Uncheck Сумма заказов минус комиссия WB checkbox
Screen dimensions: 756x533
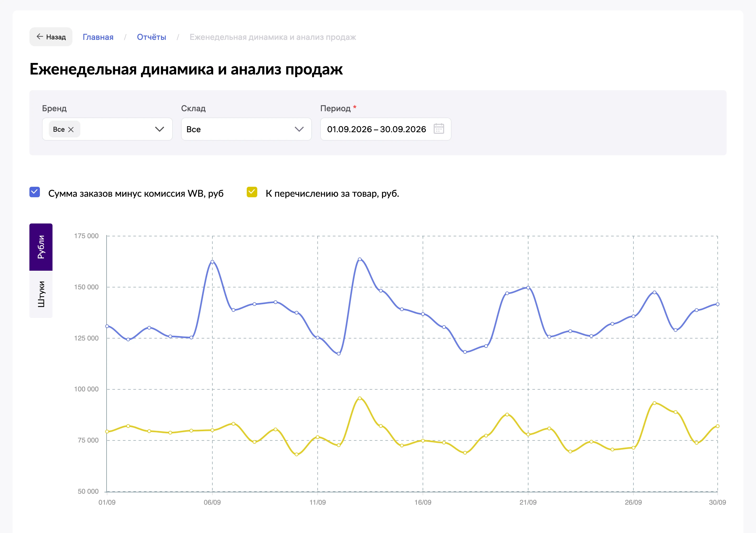pos(35,192)
